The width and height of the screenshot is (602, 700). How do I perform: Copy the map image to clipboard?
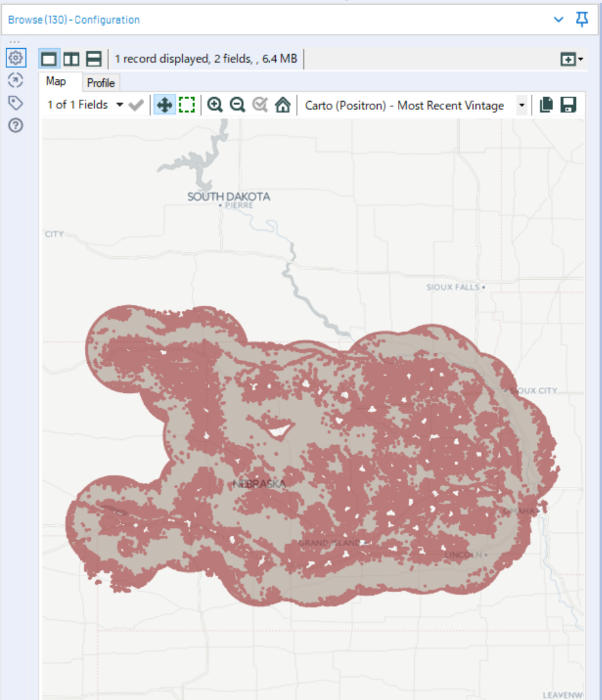547,105
